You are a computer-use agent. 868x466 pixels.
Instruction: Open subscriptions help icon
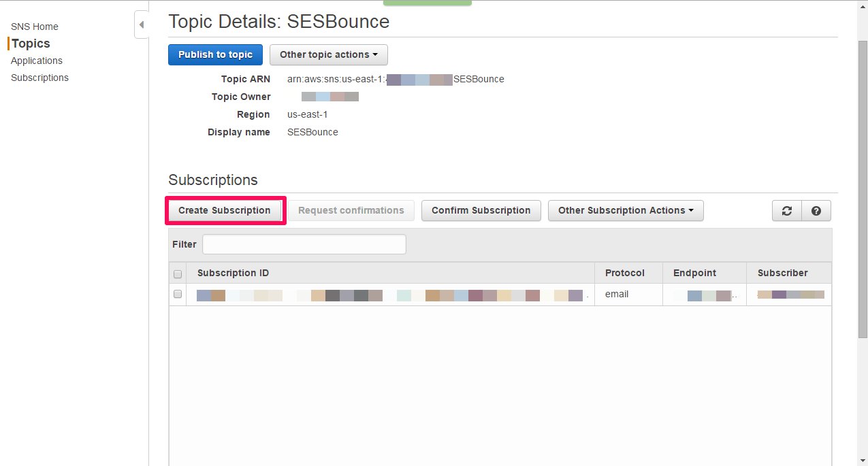point(816,211)
